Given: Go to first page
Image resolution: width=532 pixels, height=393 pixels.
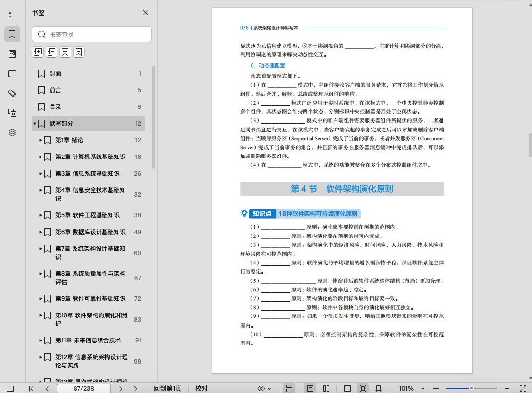Looking at the screenshot, I should pyautogui.click(x=31, y=388).
